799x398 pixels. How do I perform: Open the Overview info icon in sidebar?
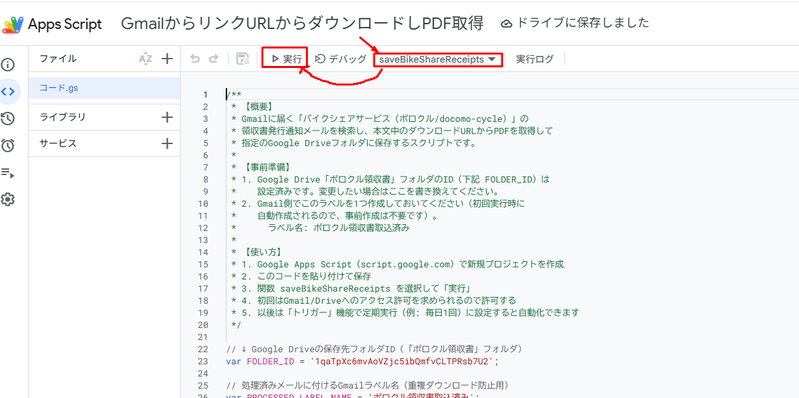point(7,65)
